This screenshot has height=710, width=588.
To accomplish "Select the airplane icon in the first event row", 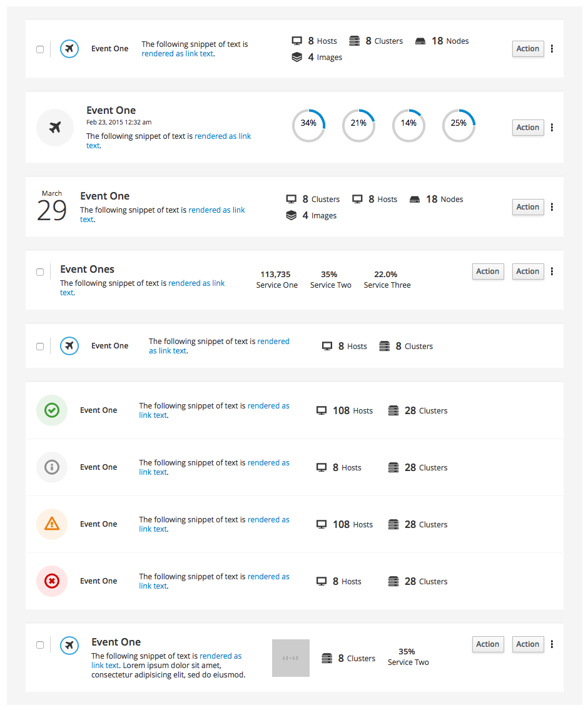I will pos(69,48).
